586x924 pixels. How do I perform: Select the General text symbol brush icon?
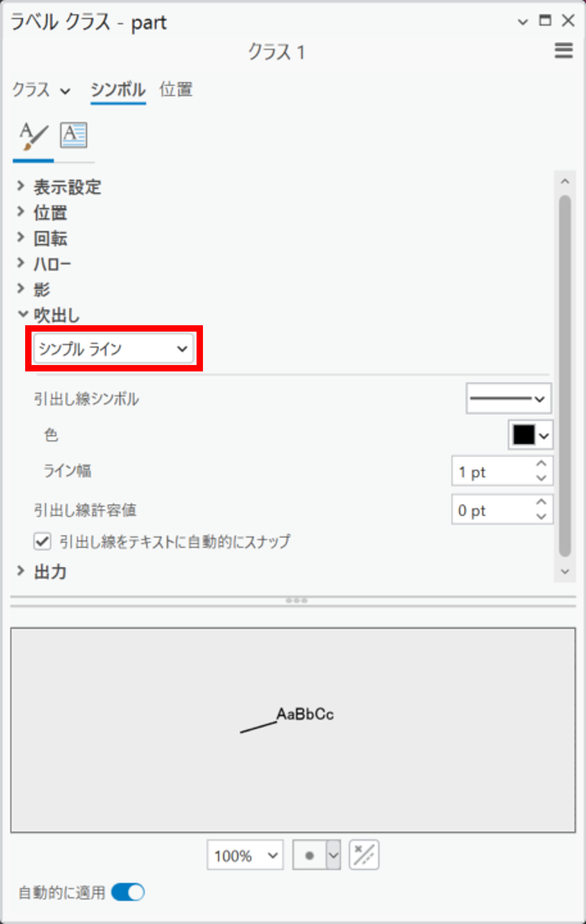33,136
